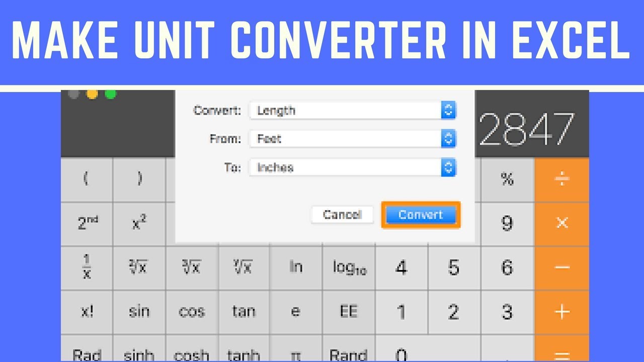Click the sin key

pyautogui.click(x=139, y=312)
